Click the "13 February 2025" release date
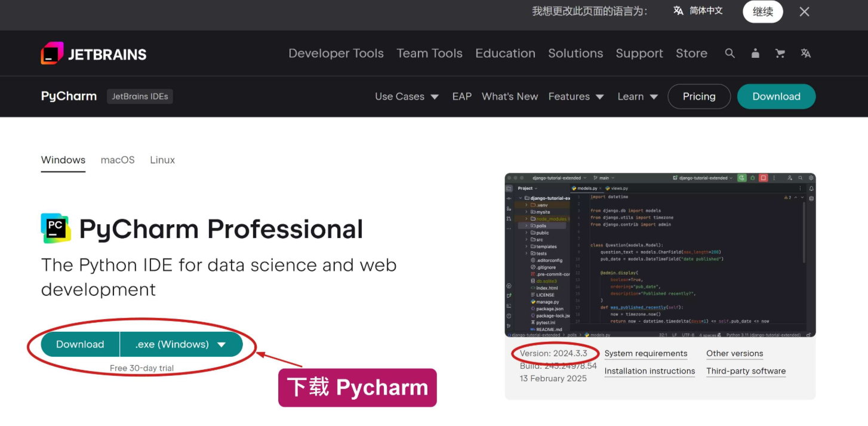The height and width of the screenshot is (426, 868). coord(553,378)
